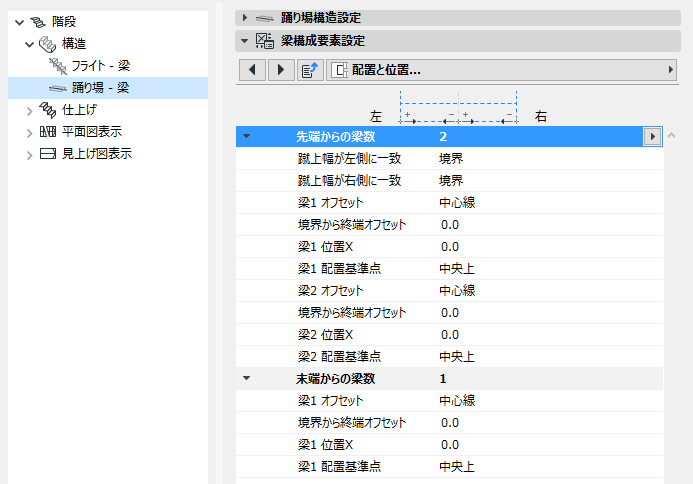Image resolution: width=693 pixels, height=484 pixels.
Task: Click the 踊り場 - 梁 landing icon
Action: point(57,88)
